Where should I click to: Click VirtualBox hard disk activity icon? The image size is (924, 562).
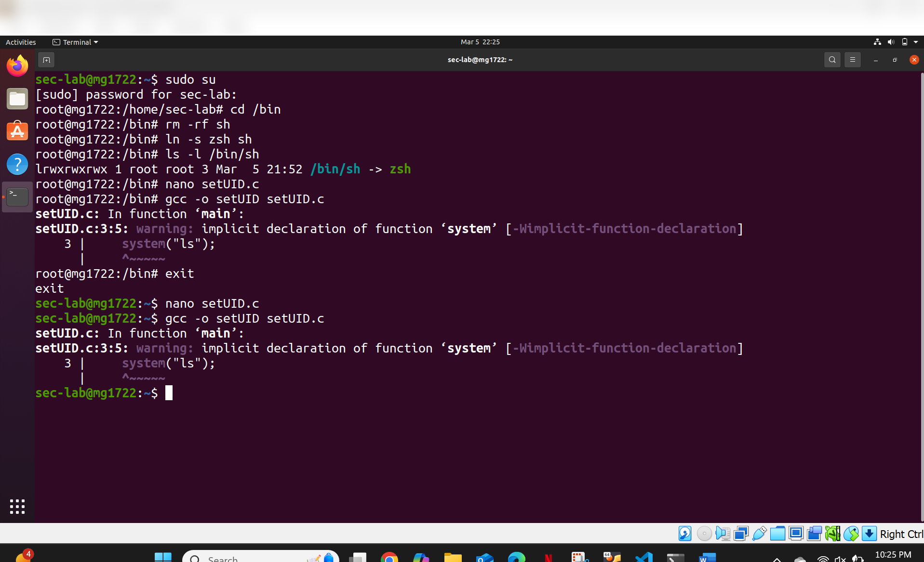click(685, 534)
